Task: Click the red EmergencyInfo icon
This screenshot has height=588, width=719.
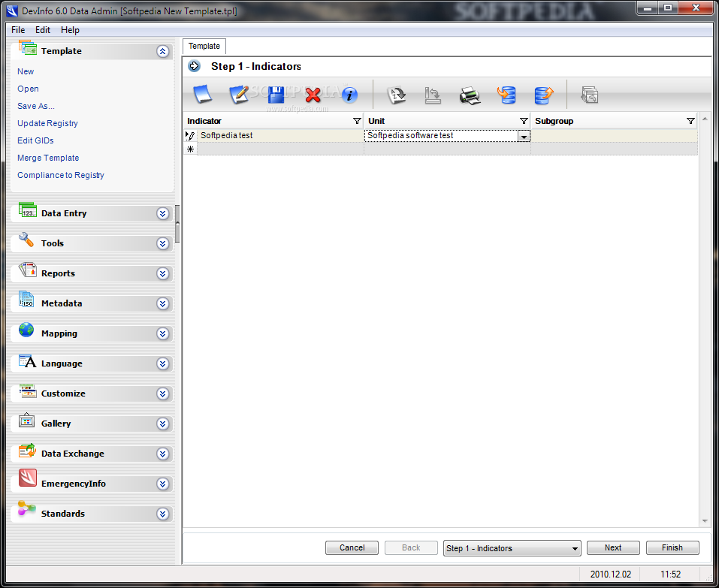Action: 28,478
